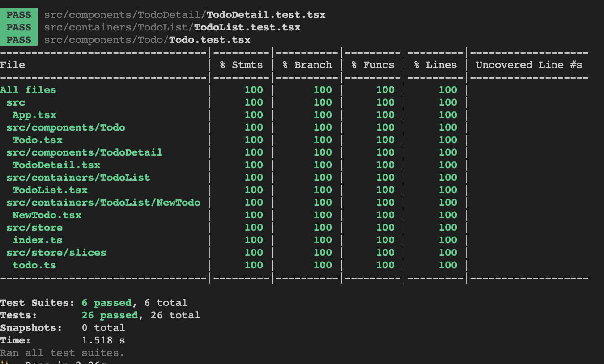
Task: Click the % Stmts value for All files
Action: tap(254, 90)
